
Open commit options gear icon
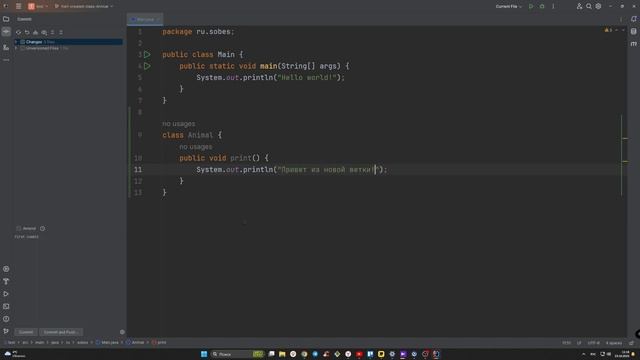point(122,332)
